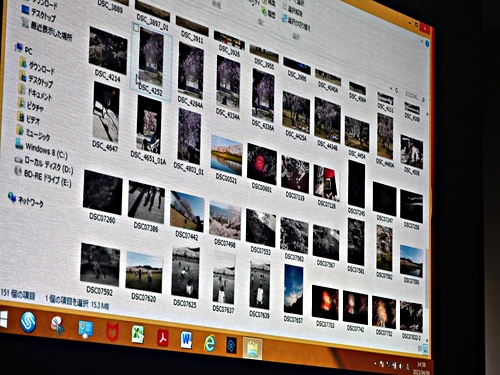Open the Snipping Tool scissors icon
Image resolution: width=500 pixels, height=375 pixels.
click(x=57, y=325)
